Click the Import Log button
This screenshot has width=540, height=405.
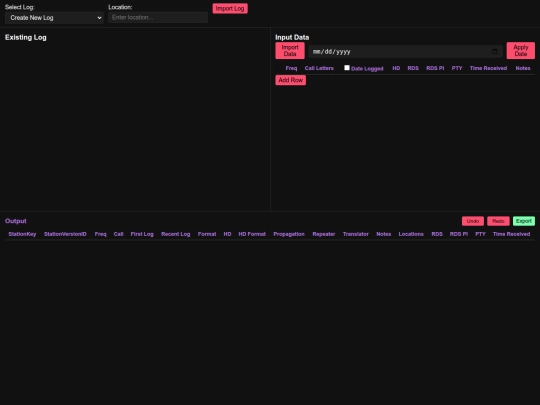point(230,8)
